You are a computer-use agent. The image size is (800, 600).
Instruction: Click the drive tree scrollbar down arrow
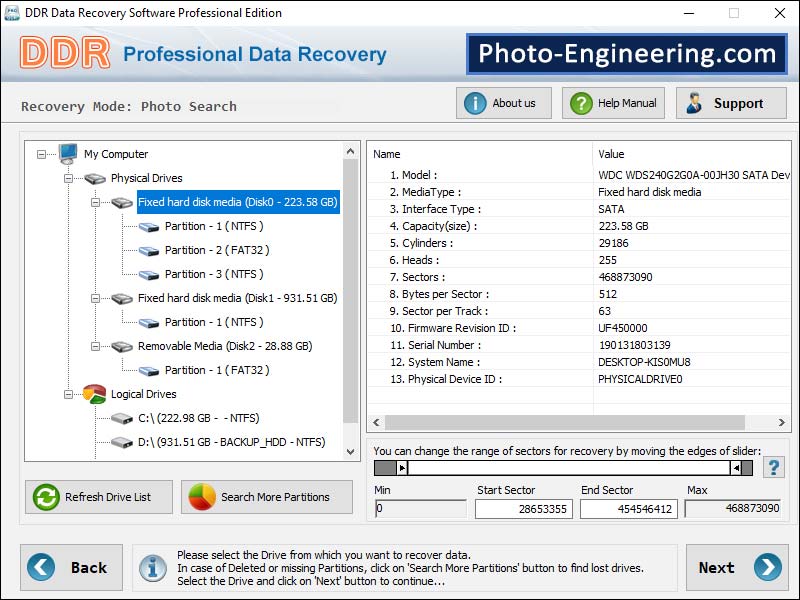click(351, 452)
